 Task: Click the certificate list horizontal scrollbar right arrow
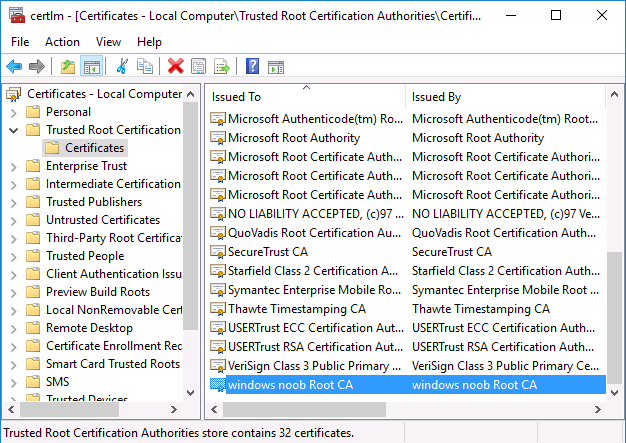[x=598, y=409]
